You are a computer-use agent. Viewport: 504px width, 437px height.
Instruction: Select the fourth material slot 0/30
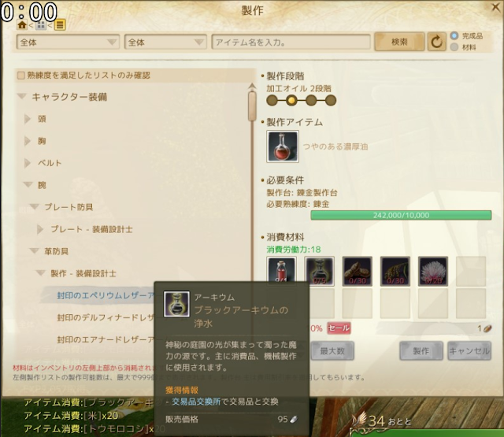click(395, 271)
